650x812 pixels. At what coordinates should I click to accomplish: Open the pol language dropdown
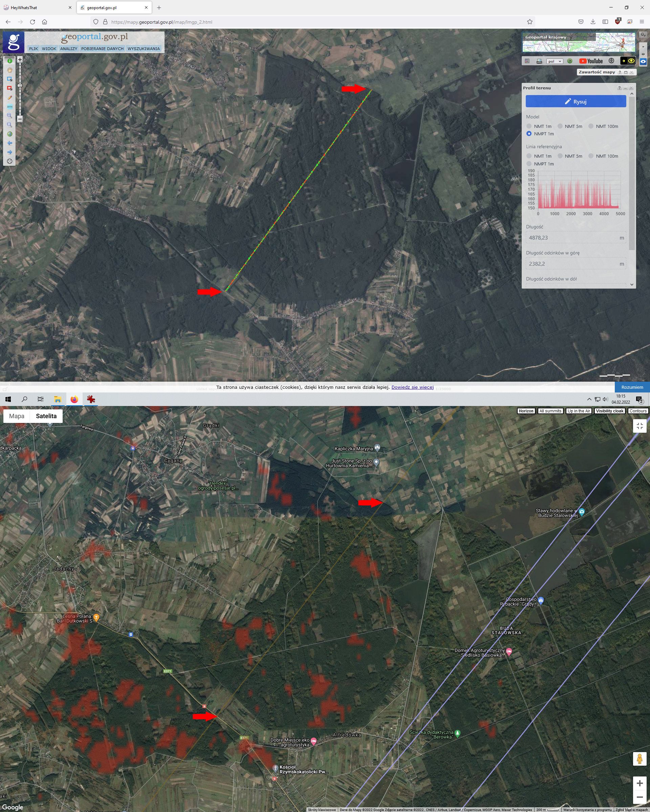pos(554,61)
